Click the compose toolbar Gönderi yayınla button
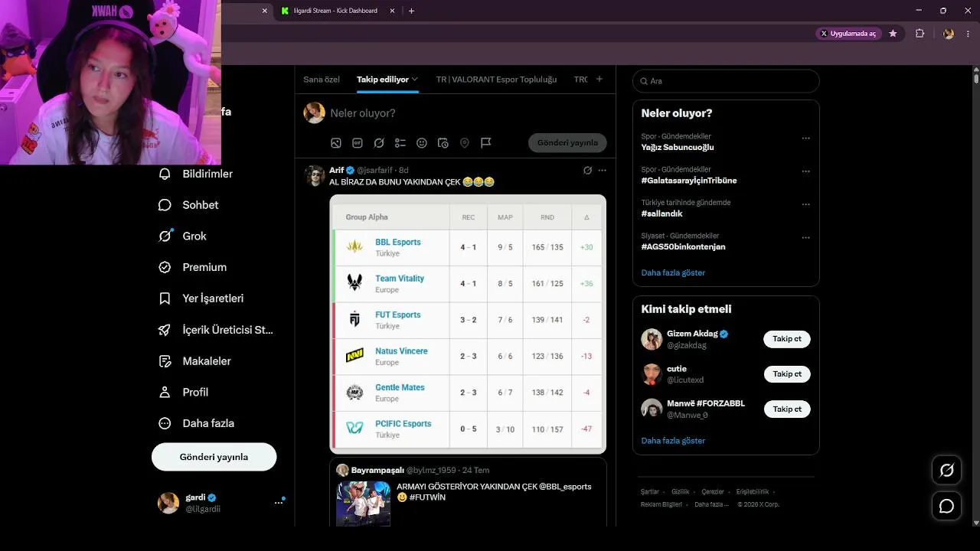 pos(567,143)
